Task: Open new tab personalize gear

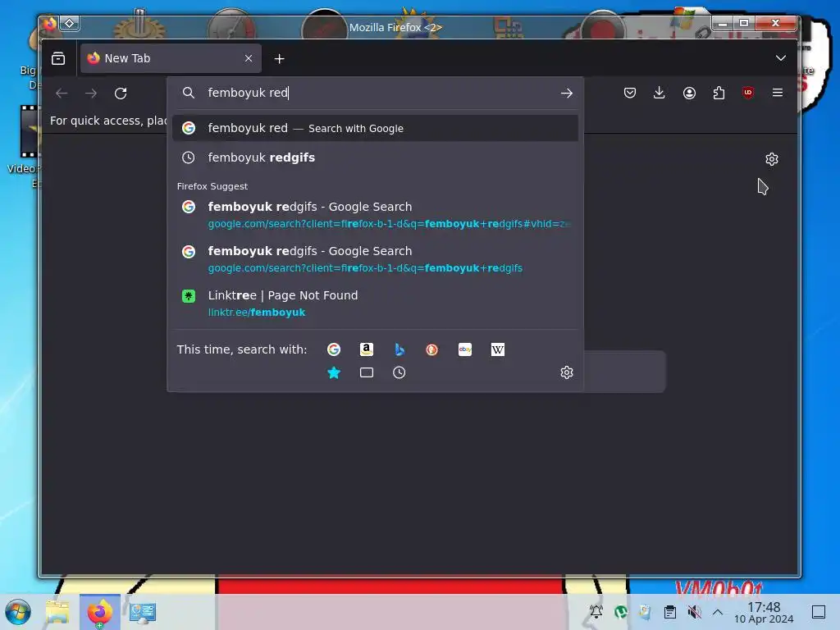Action: pos(771,159)
